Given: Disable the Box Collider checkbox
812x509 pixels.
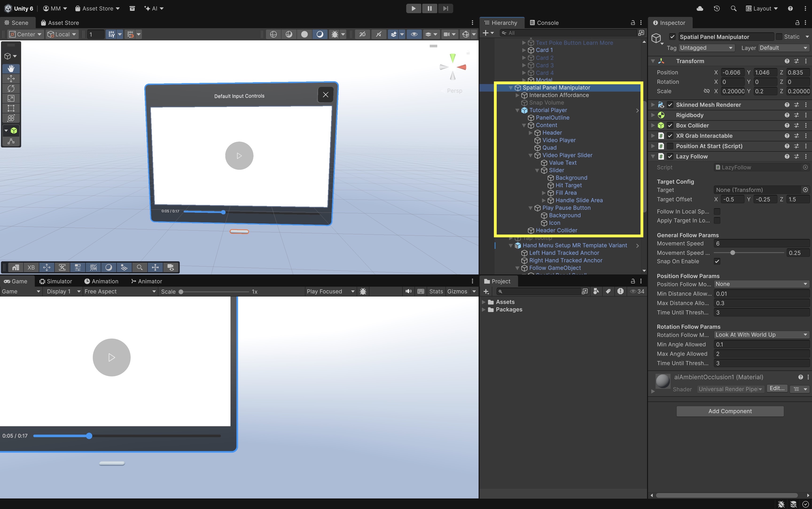Looking at the screenshot, I should (670, 126).
